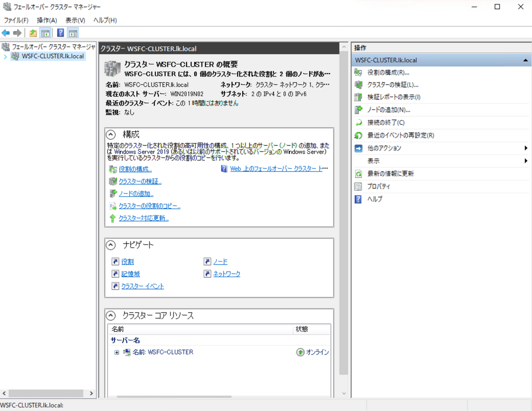This screenshot has width=532, height=411.
Task: Click the クラスターの役割のコピー... link
Action: [x=150, y=206]
